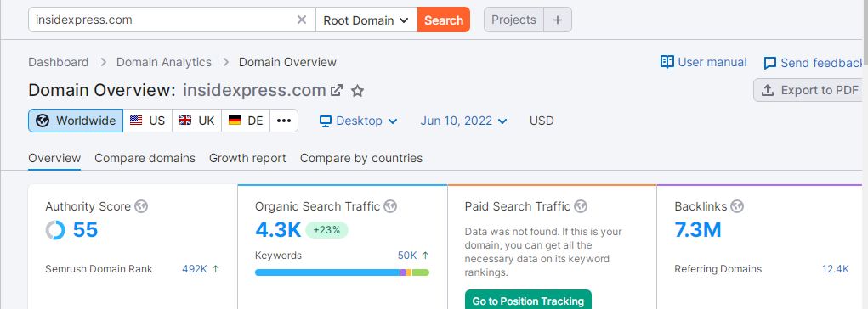Open the Projects button
The image size is (868, 309).
[x=513, y=20]
